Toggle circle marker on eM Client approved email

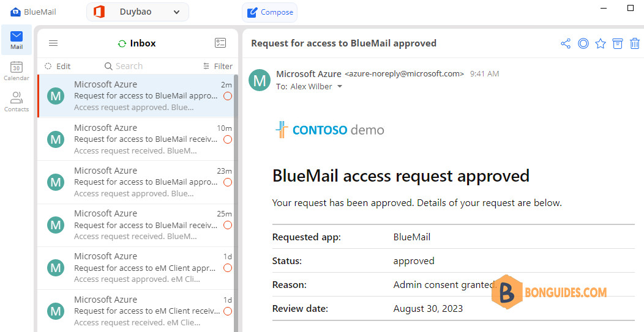(x=228, y=268)
